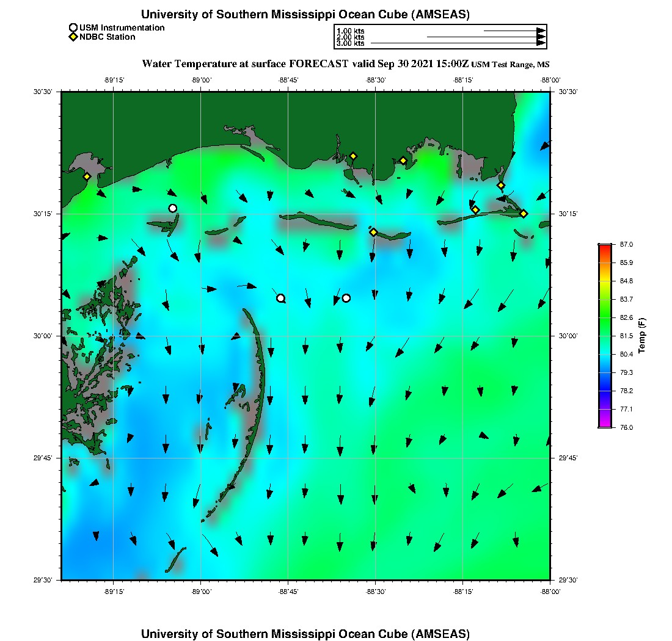Click the '76.0' color bar value
672x641 pixels.
627,427
